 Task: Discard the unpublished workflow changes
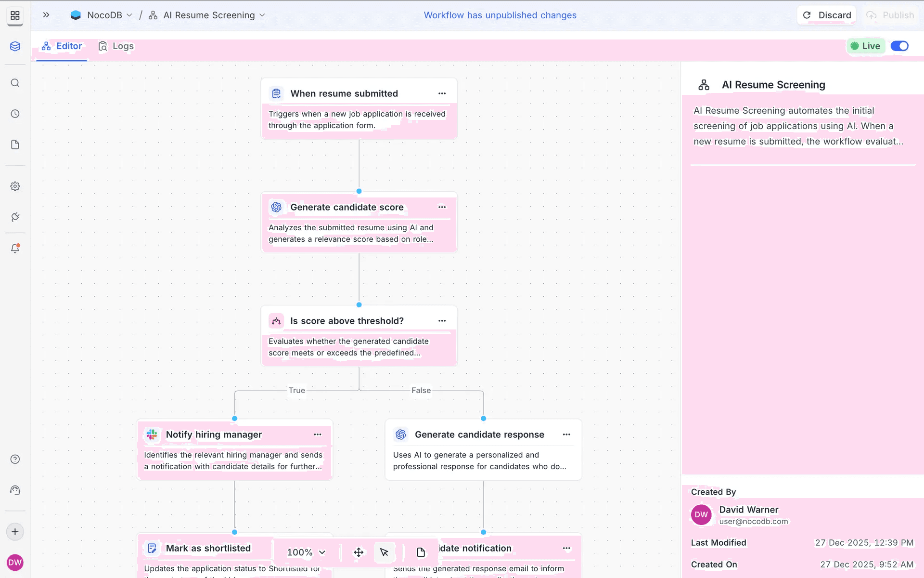pos(827,15)
